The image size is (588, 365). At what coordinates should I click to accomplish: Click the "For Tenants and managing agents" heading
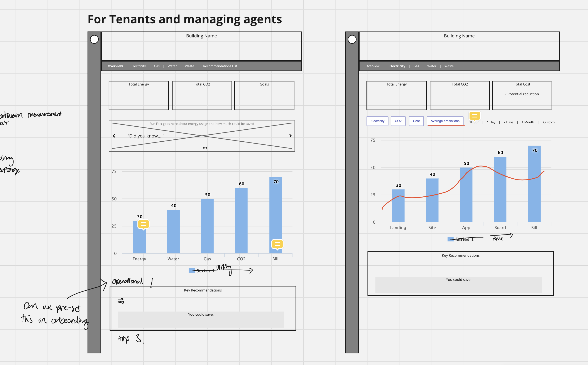[x=185, y=19]
